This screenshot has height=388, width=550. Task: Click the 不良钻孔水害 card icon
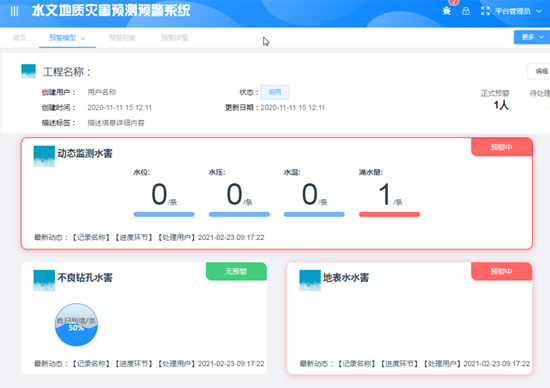44,280
